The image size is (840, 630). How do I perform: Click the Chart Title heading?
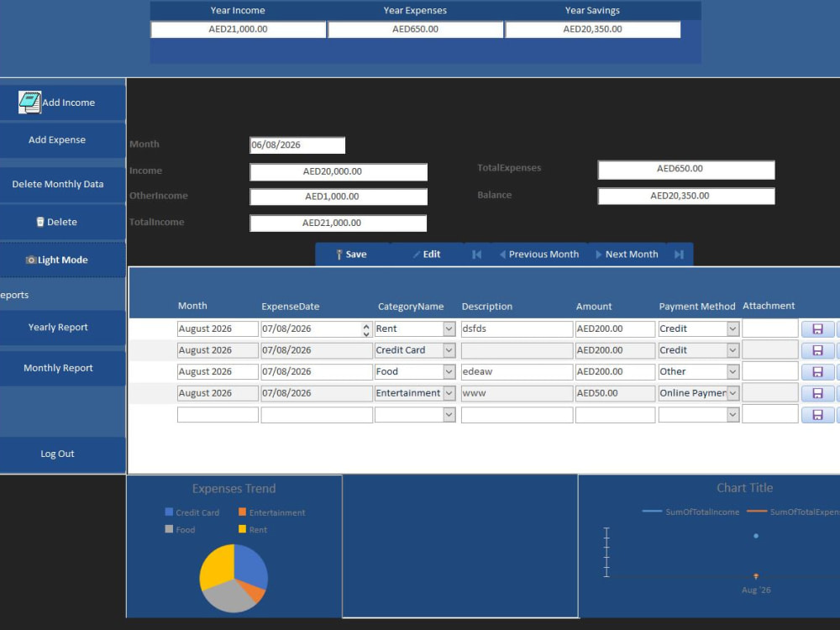[x=744, y=488]
